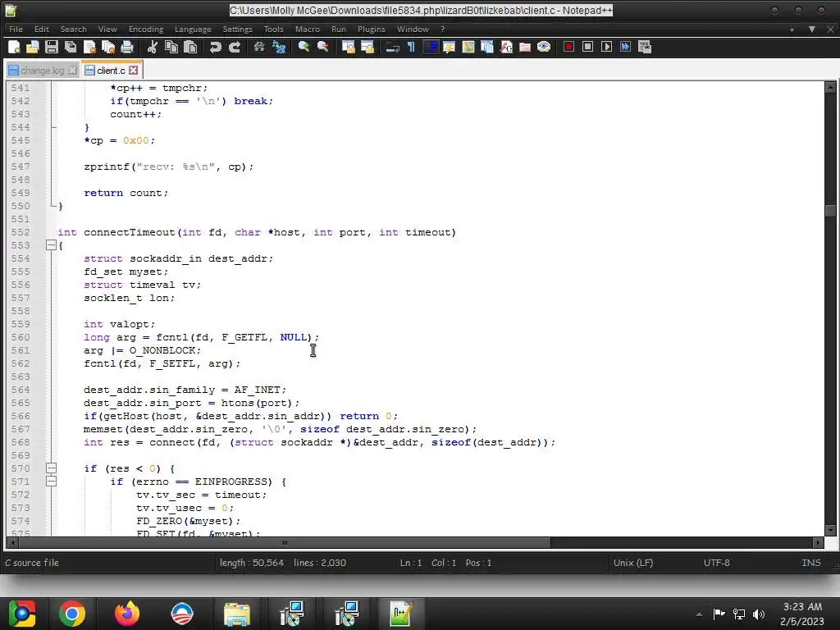Print the document using printer icon
The height and width of the screenshot is (630, 840).
tap(127, 47)
